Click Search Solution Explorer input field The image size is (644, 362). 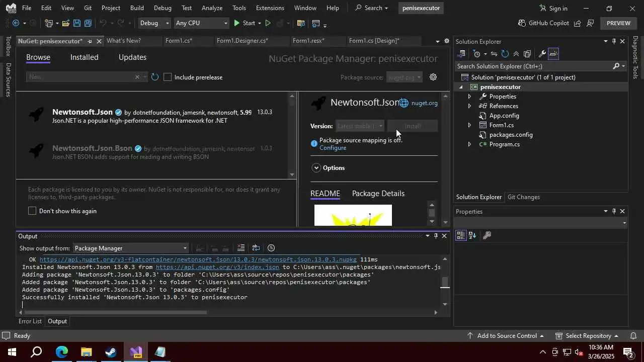click(x=533, y=66)
